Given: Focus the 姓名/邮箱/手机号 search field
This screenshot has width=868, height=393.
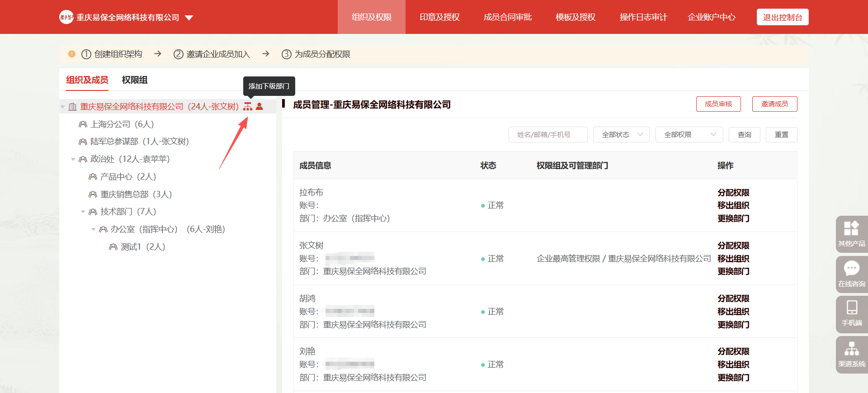Looking at the screenshot, I should (x=548, y=135).
